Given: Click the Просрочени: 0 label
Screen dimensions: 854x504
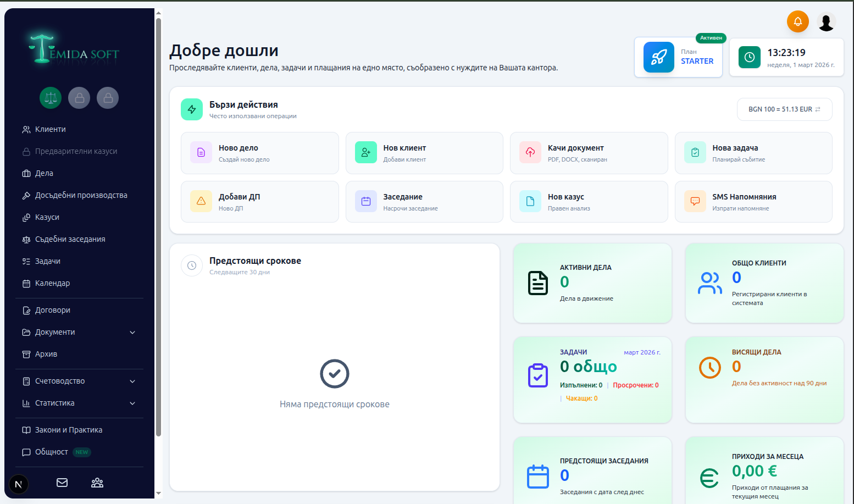Looking at the screenshot, I should tap(636, 385).
